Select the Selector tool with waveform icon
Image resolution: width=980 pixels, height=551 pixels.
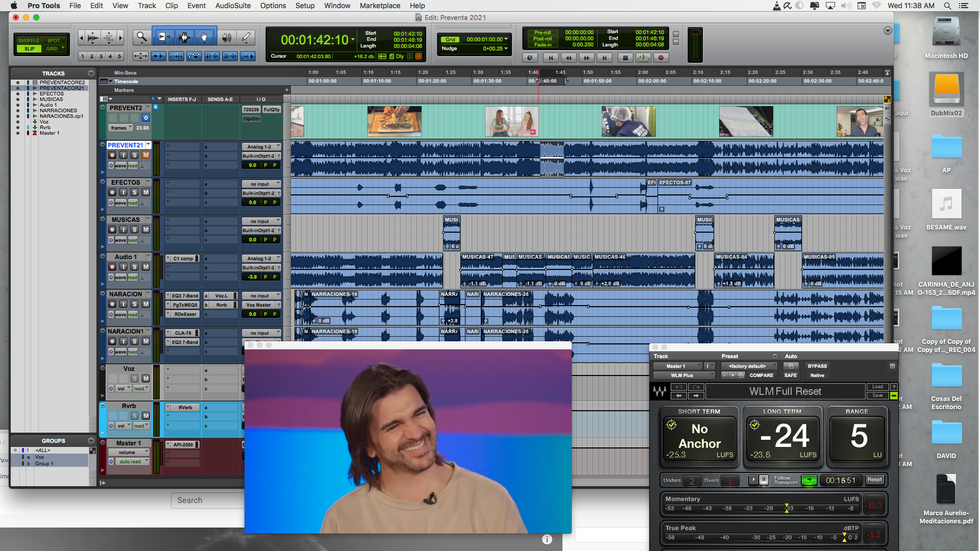tap(184, 37)
